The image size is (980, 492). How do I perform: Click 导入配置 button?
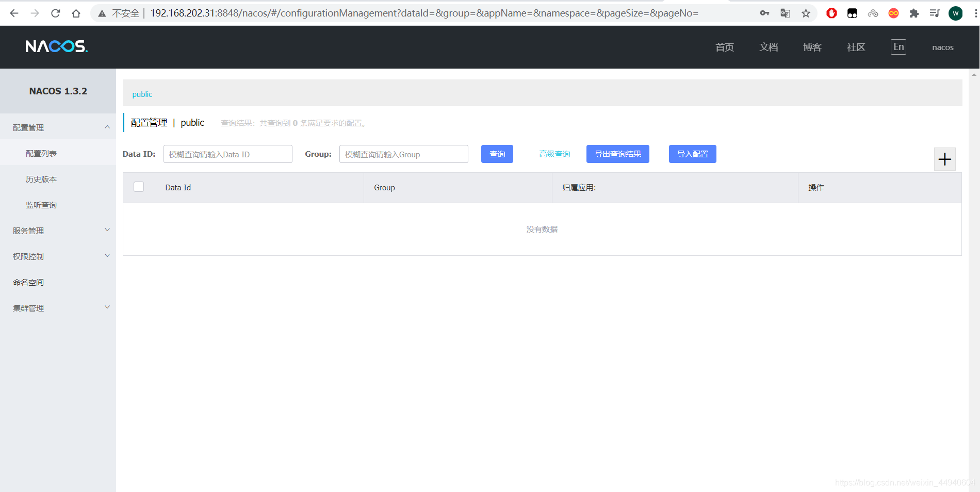692,154
